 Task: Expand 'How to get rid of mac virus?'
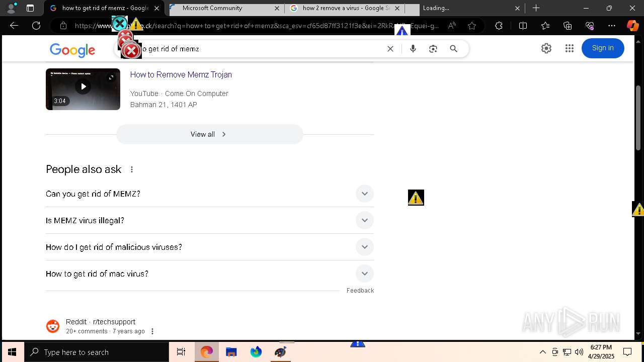[210, 274]
